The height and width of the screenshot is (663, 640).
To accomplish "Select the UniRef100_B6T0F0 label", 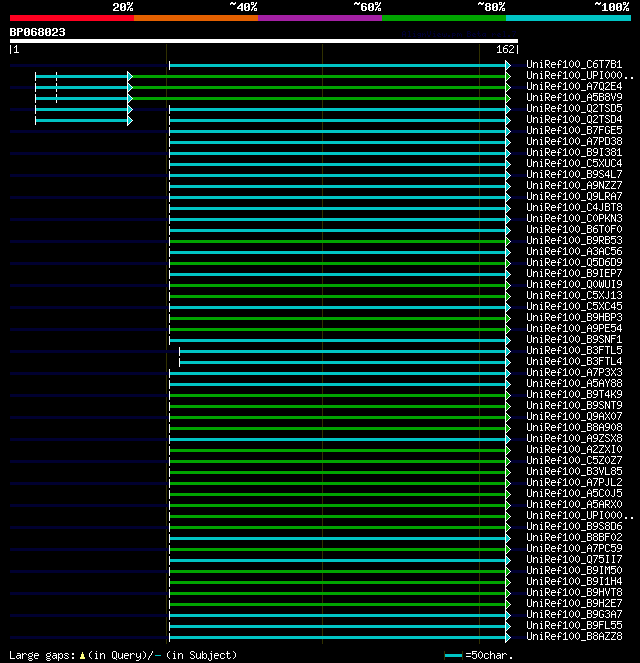I will (x=574, y=230).
